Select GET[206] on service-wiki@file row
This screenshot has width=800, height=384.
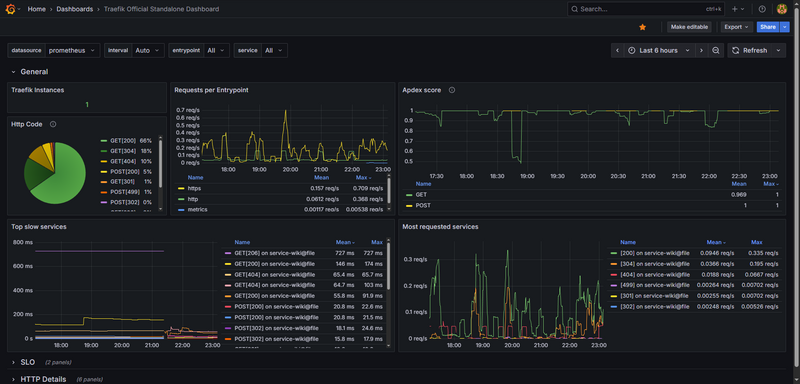(x=304, y=253)
